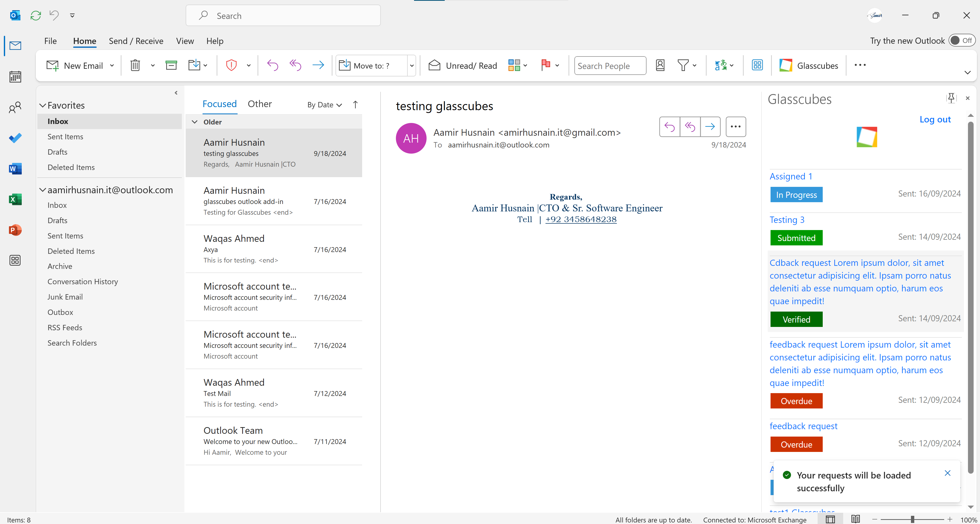Open the Address Book icon

coord(660,65)
